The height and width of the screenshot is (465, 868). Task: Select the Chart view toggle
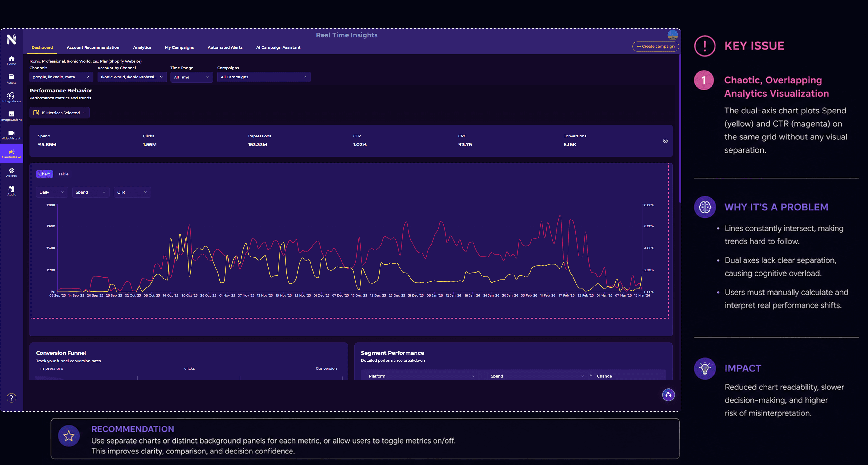click(45, 174)
